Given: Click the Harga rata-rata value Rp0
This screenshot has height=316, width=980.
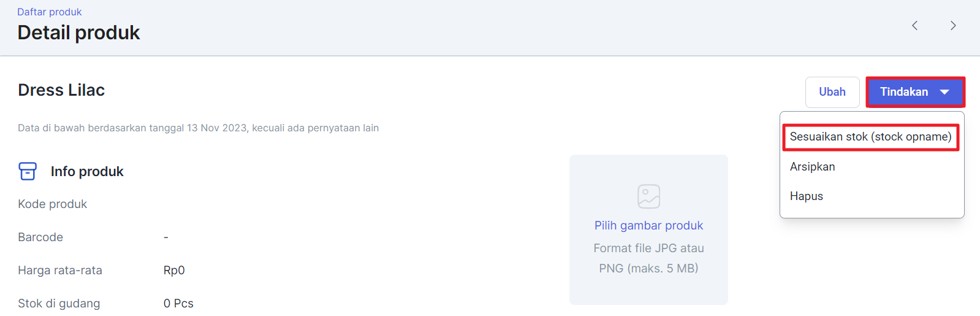Looking at the screenshot, I should (174, 271).
